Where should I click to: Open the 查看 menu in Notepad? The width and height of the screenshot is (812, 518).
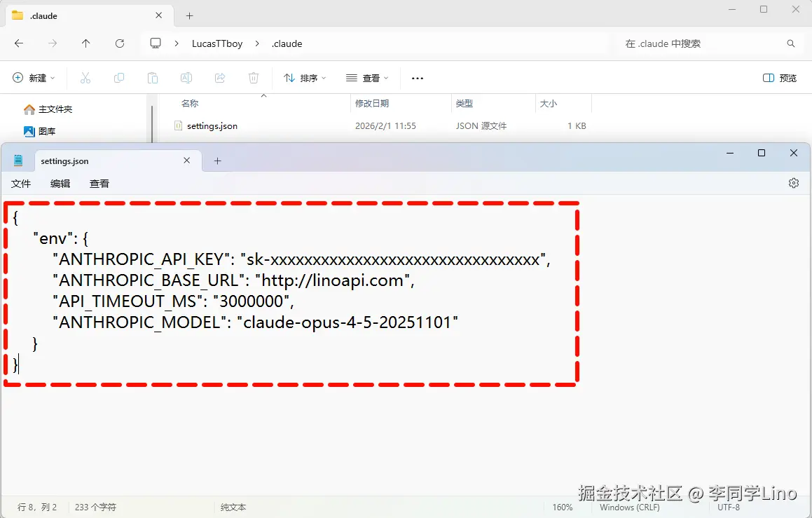point(99,184)
